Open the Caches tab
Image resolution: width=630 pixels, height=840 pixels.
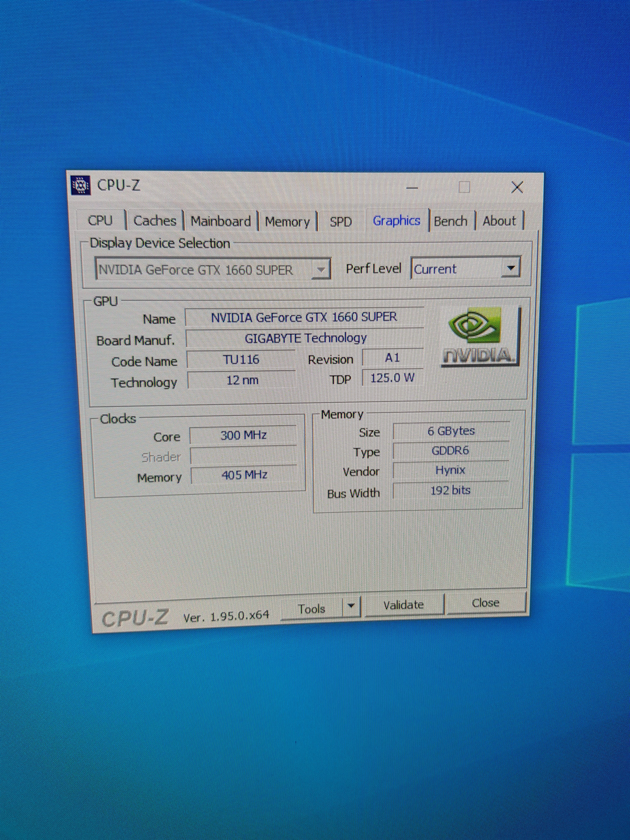(x=155, y=221)
